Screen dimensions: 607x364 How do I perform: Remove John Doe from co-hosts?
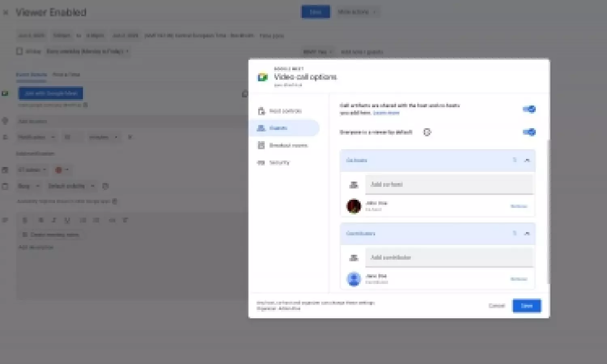tap(519, 206)
